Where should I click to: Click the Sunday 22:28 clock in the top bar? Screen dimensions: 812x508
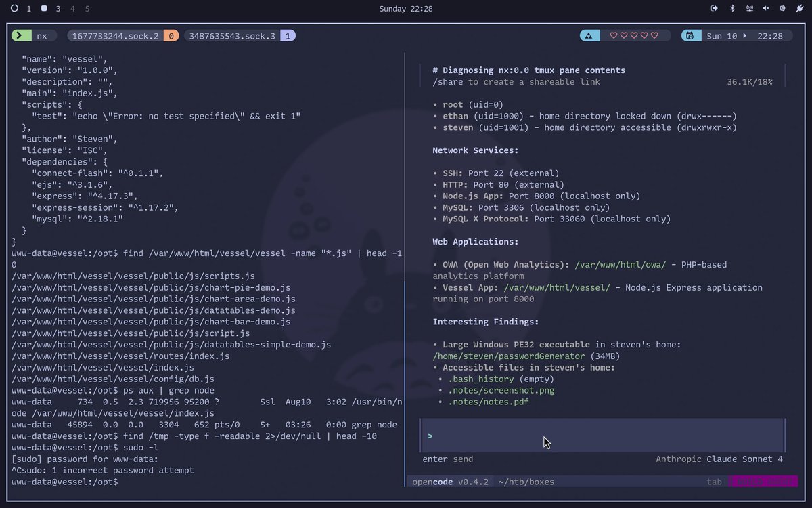pyautogui.click(x=406, y=9)
